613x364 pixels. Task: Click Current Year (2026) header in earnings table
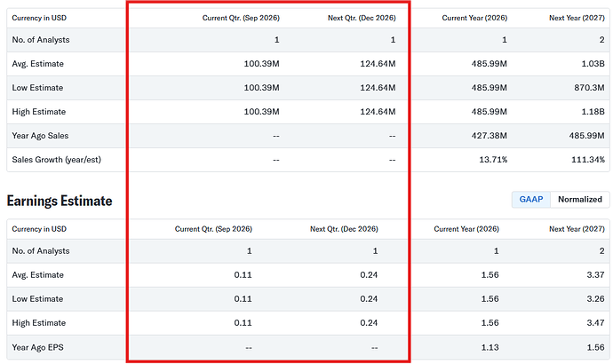466,229
